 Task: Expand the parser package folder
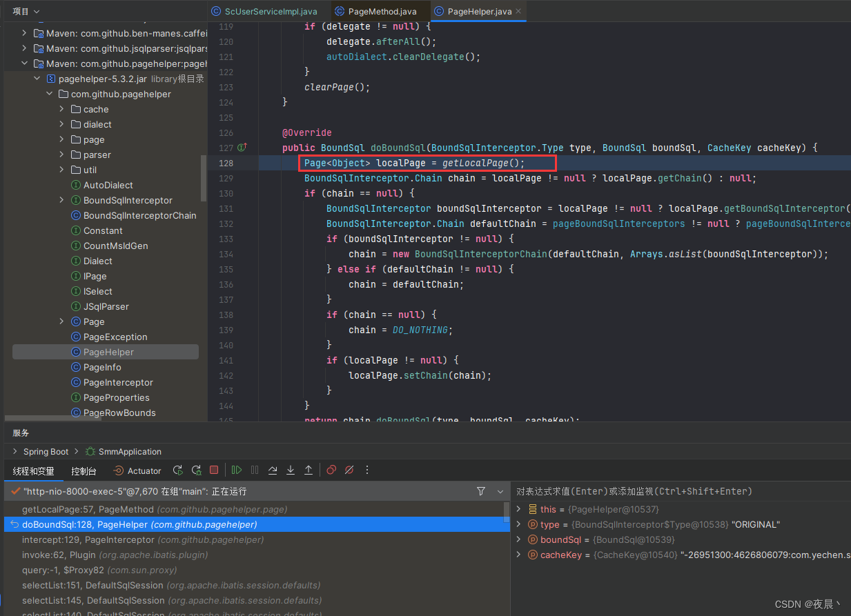tap(61, 155)
